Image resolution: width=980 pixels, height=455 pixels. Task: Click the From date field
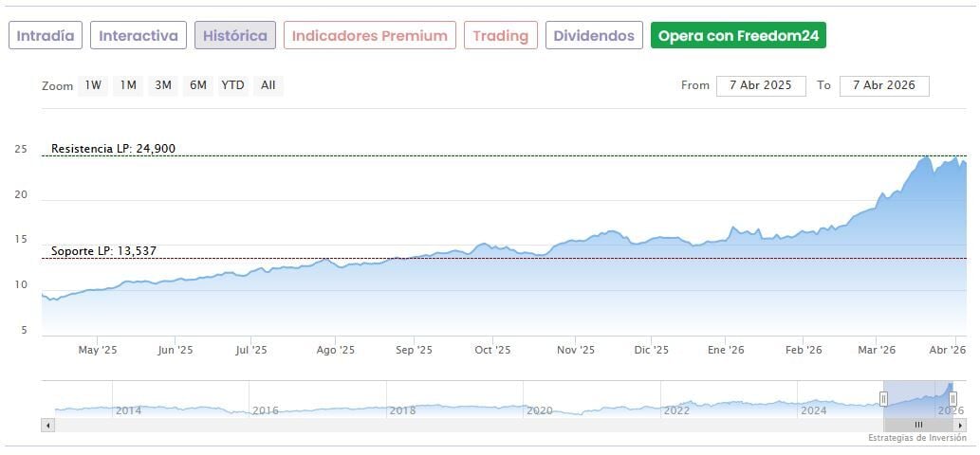pos(761,85)
